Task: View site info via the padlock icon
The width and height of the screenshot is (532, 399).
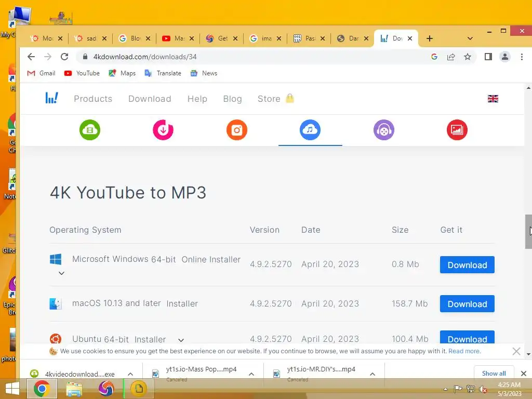Action: point(85,57)
